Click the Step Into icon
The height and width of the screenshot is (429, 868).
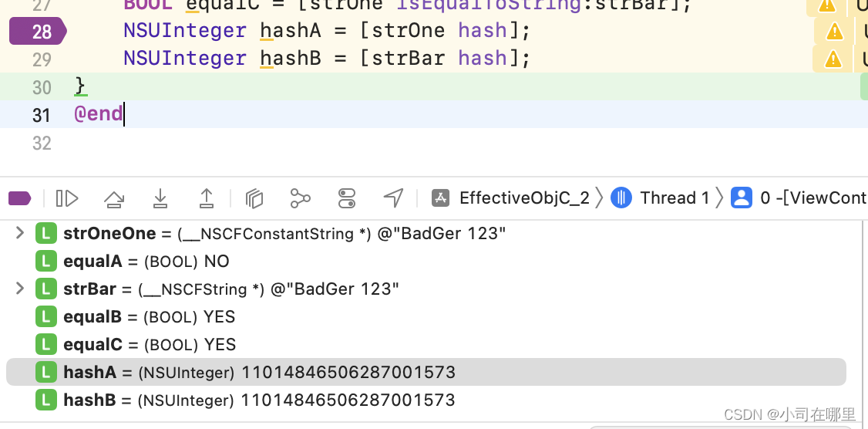(160, 199)
